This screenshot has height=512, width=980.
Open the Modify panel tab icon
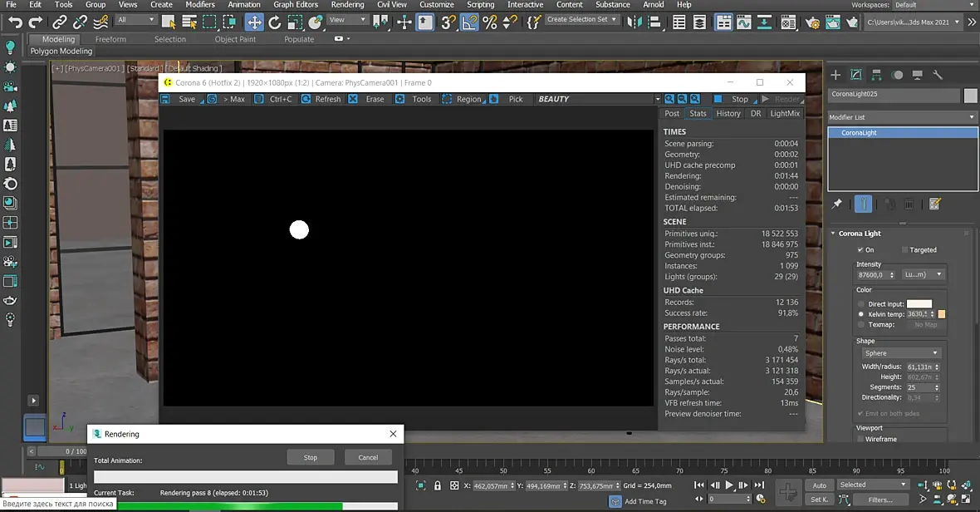pyautogui.click(x=855, y=75)
